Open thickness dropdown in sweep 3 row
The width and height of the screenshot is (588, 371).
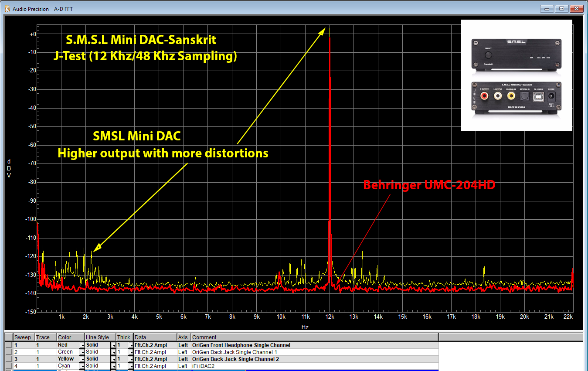click(x=131, y=359)
